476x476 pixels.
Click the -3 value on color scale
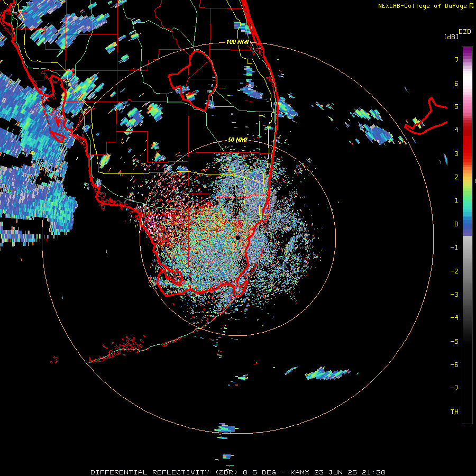[x=454, y=295]
